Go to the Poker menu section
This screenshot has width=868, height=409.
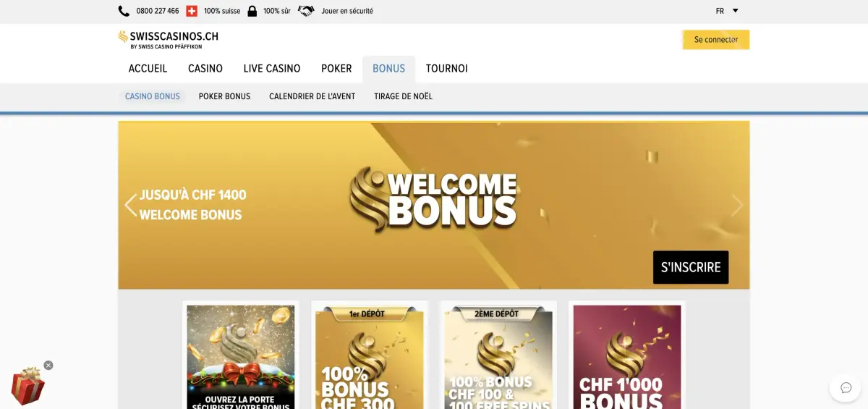(x=336, y=69)
